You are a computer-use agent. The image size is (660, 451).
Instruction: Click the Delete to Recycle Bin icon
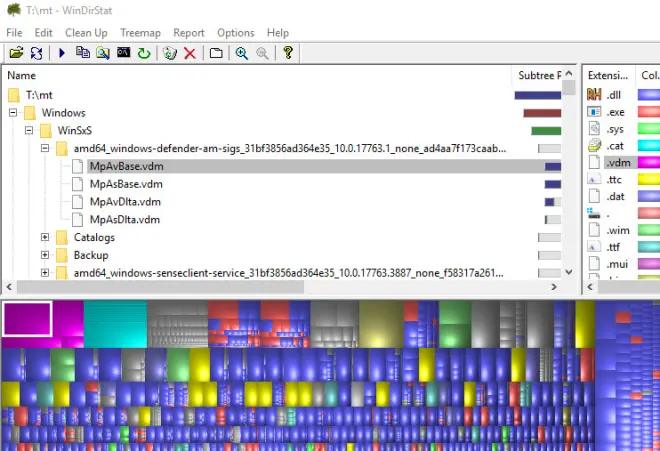click(170, 53)
